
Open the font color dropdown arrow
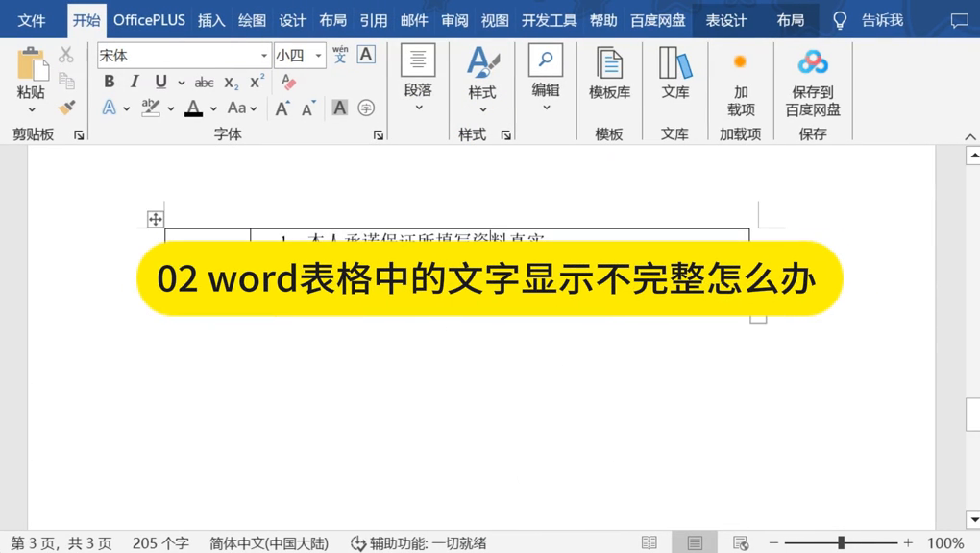tap(212, 108)
